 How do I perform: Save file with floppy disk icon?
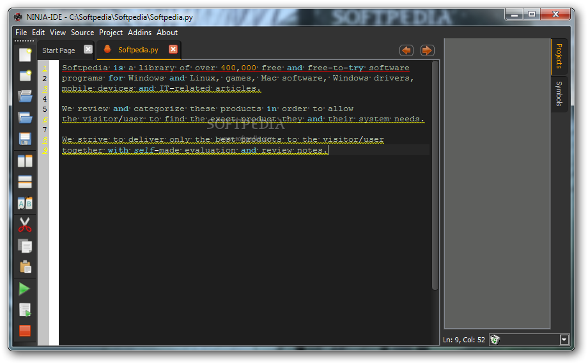tap(25, 139)
